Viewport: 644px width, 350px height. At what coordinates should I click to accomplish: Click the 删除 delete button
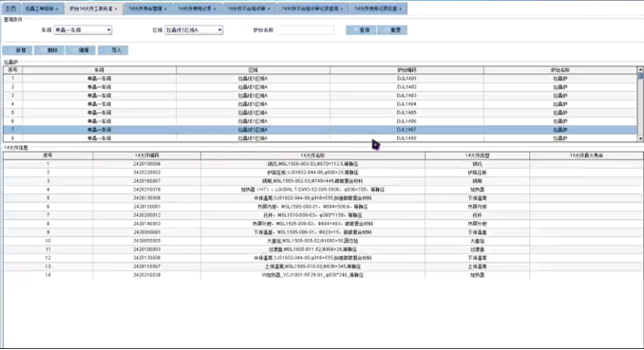pyautogui.click(x=49, y=50)
